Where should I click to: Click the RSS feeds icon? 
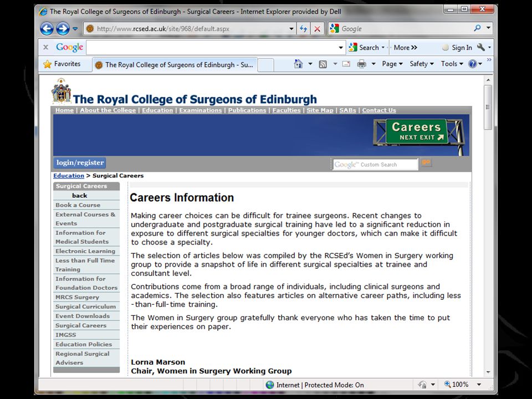coord(323,64)
